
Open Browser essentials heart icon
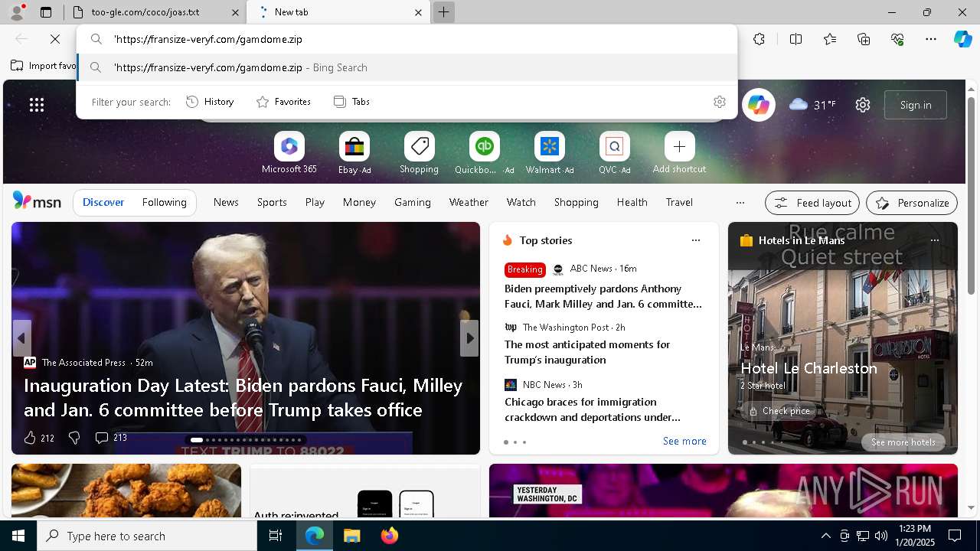click(x=897, y=39)
